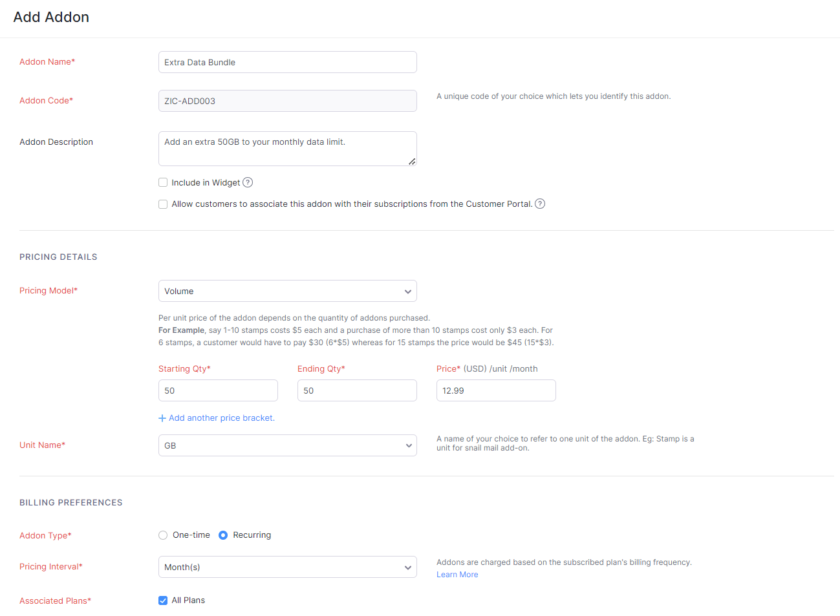The image size is (840, 616).
Task: Uncheck the All Plans checkbox
Action: coord(163,600)
